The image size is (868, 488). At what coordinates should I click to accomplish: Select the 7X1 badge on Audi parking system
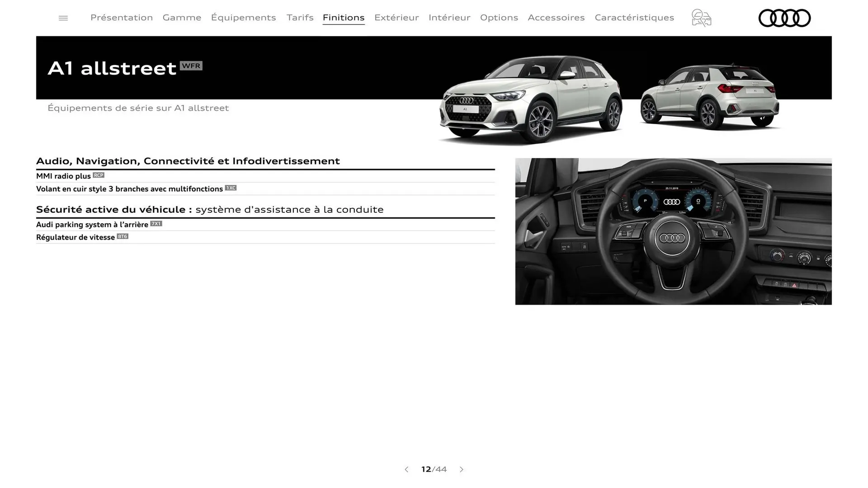point(156,223)
